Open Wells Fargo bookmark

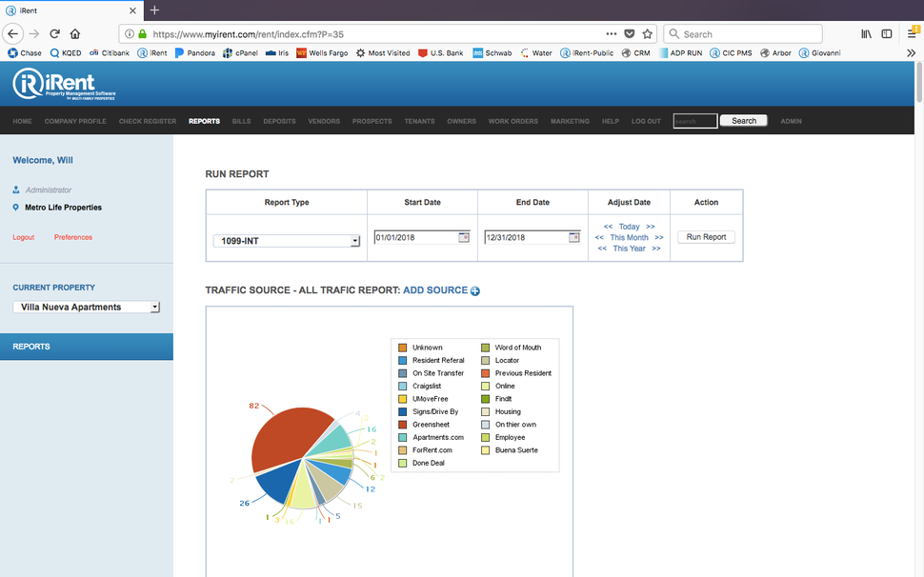tap(322, 53)
